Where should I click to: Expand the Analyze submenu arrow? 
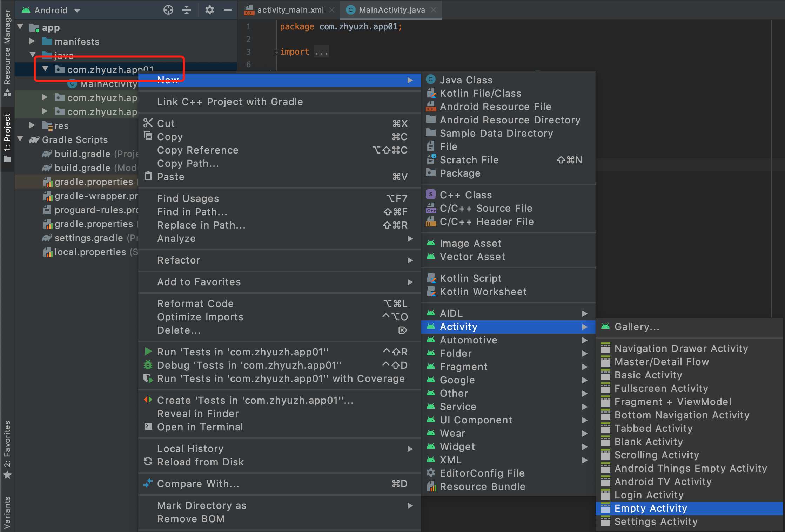410,239
